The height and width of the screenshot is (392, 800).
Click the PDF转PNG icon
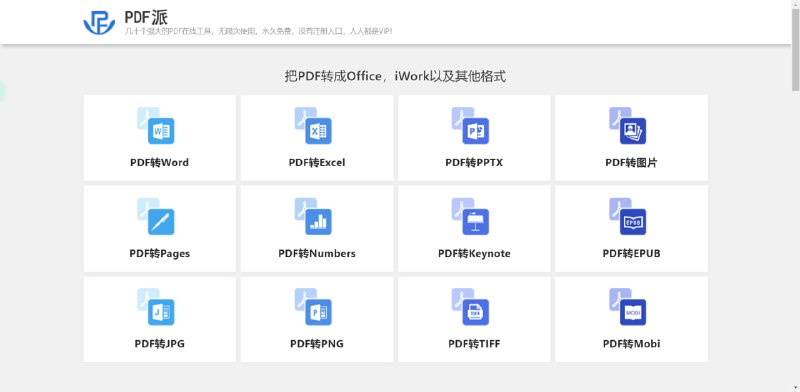pyautogui.click(x=313, y=307)
